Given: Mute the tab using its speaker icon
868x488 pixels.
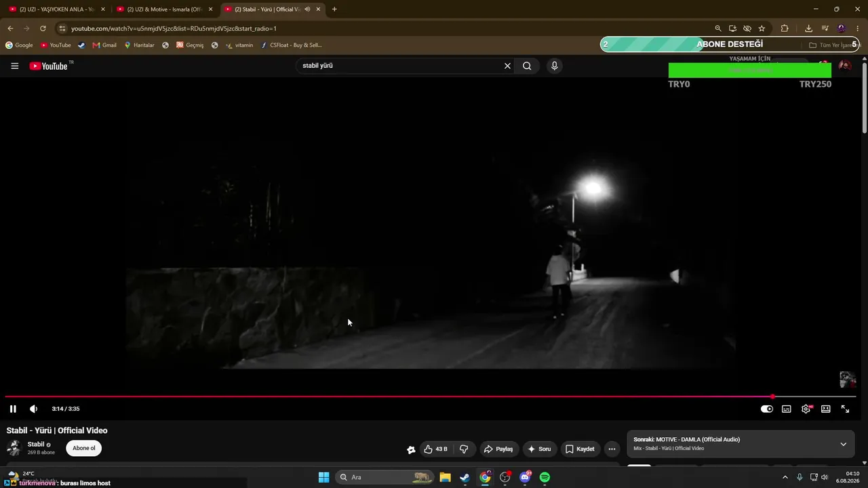Looking at the screenshot, I should click(x=307, y=9).
